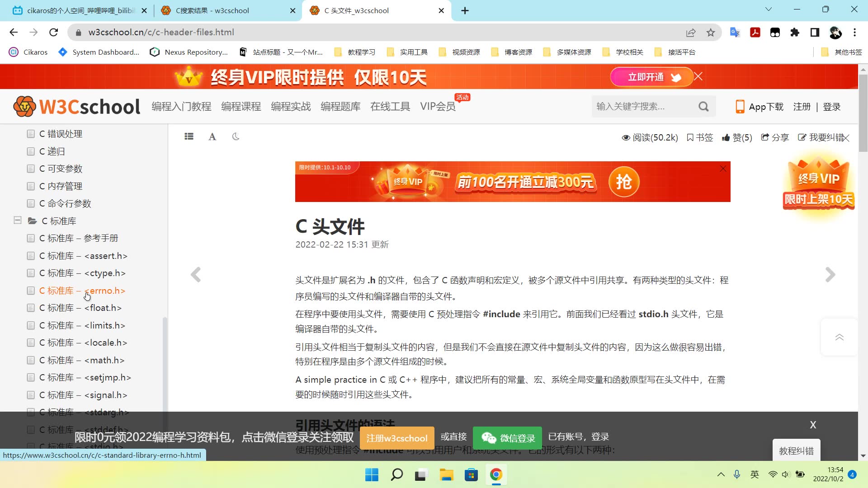Click 立即开通 button
The height and width of the screenshot is (488, 868).
pyautogui.click(x=651, y=77)
